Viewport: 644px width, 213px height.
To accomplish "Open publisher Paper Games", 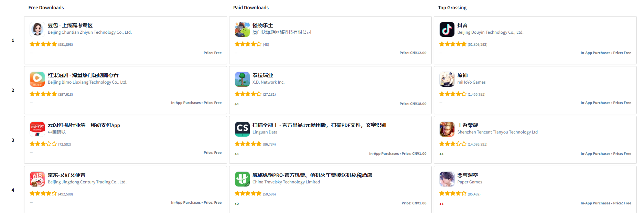I will click(x=470, y=182).
